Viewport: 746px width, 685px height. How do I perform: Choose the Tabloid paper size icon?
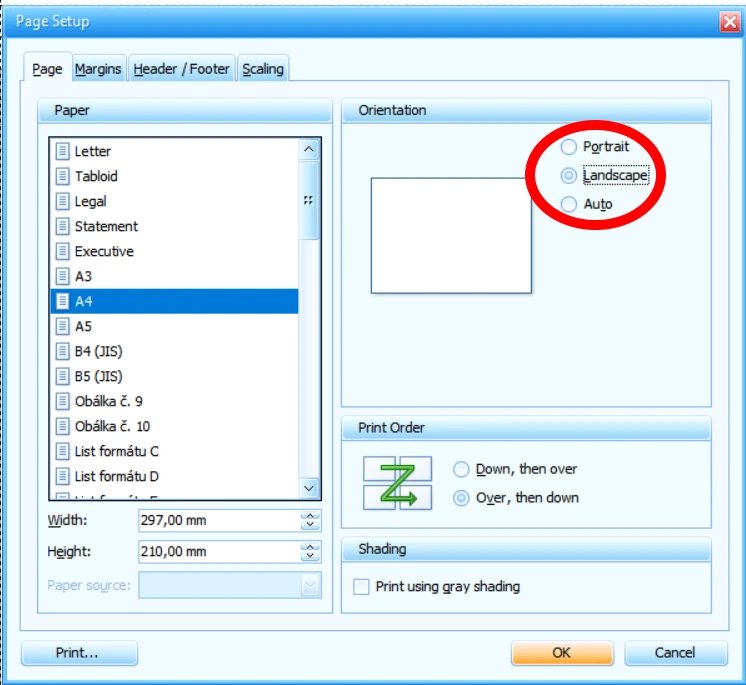tap(62, 176)
